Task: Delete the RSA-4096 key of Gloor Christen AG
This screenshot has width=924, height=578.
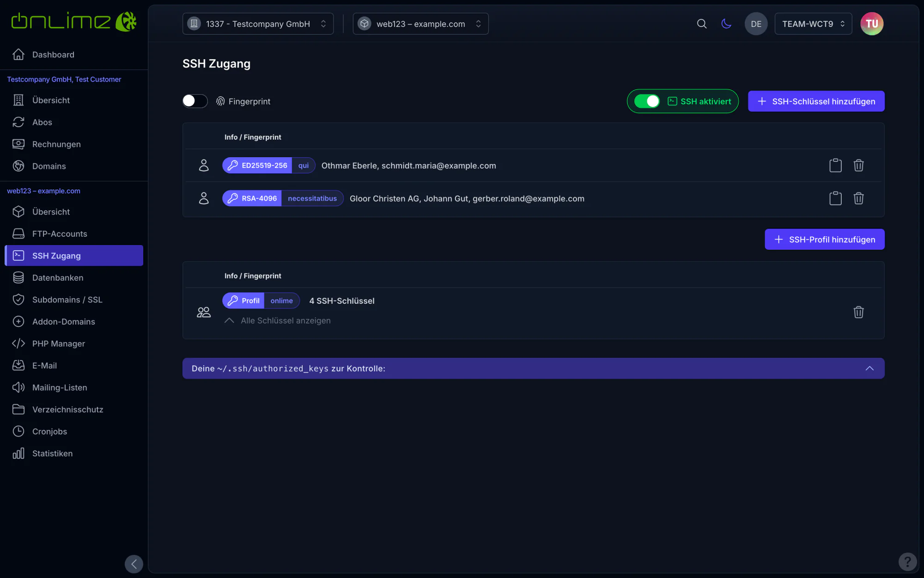Action: coord(858,198)
